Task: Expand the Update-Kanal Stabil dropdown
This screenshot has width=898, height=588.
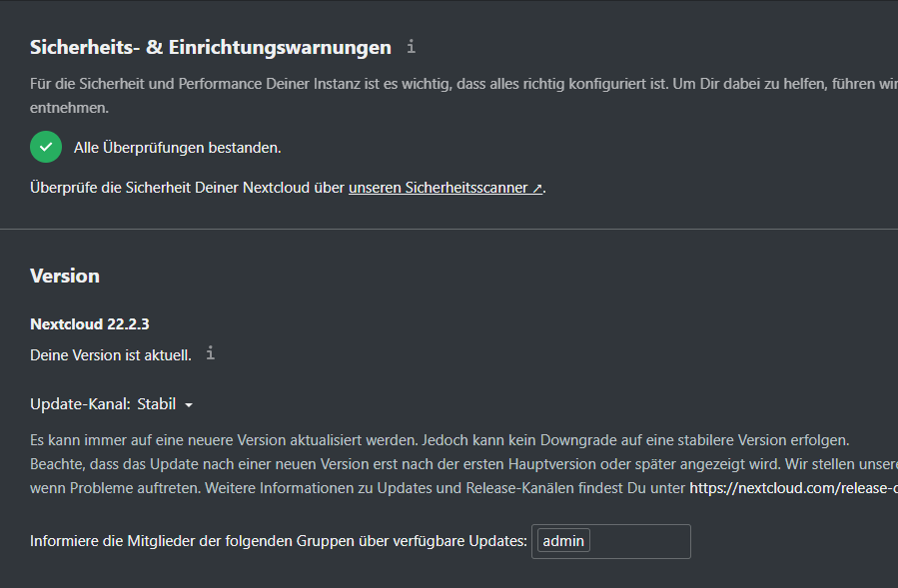Action: coord(165,404)
